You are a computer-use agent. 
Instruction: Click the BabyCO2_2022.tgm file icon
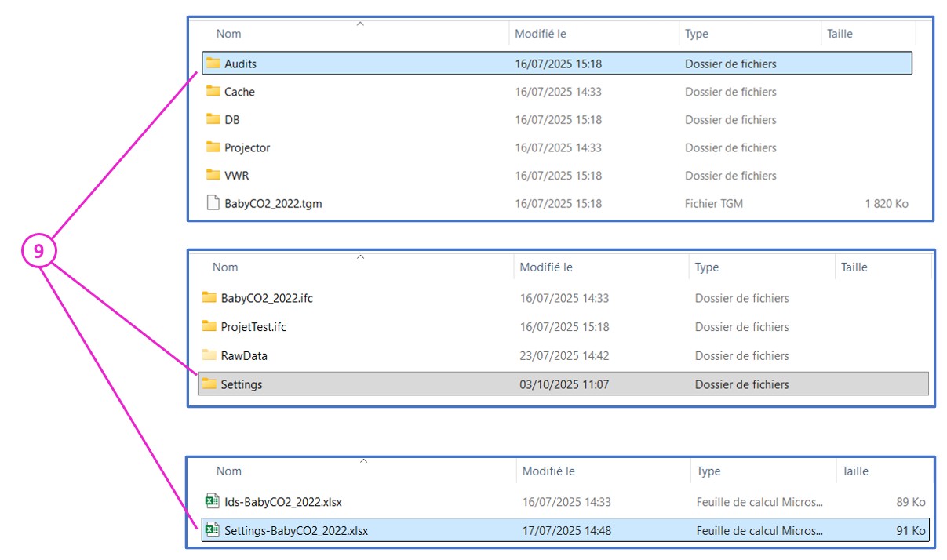tap(213, 203)
